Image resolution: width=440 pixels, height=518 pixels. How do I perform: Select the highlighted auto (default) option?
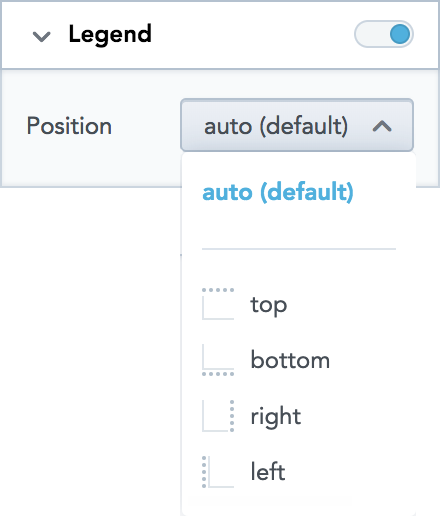pyautogui.click(x=278, y=193)
